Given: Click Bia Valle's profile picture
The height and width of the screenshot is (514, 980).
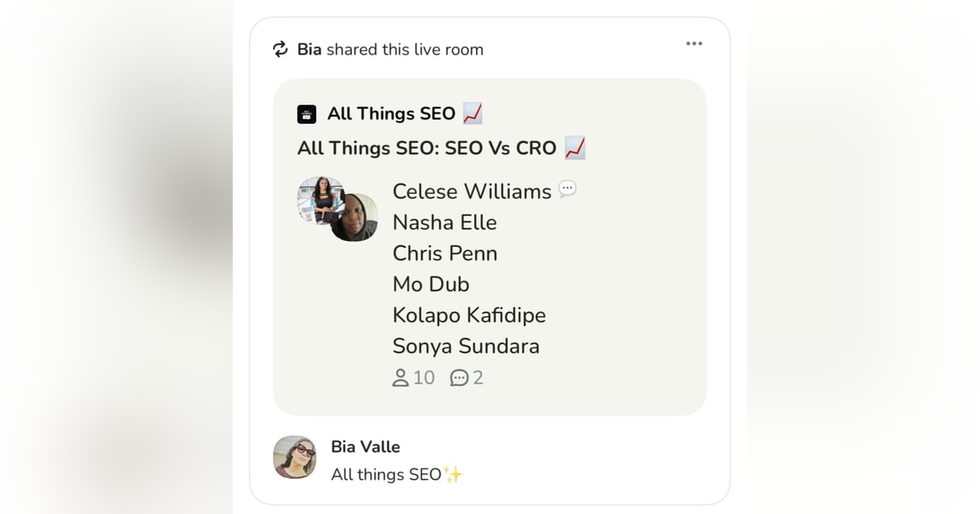Looking at the screenshot, I should (x=294, y=458).
